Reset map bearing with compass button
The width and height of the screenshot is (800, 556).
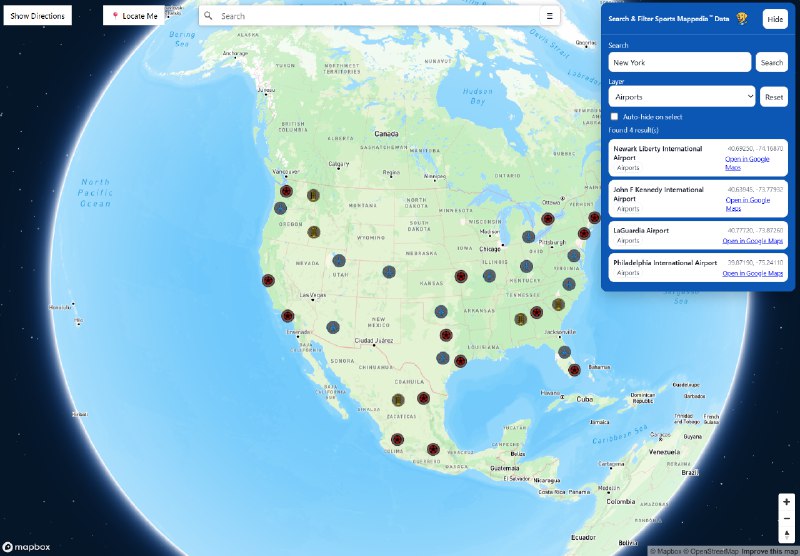(786, 534)
